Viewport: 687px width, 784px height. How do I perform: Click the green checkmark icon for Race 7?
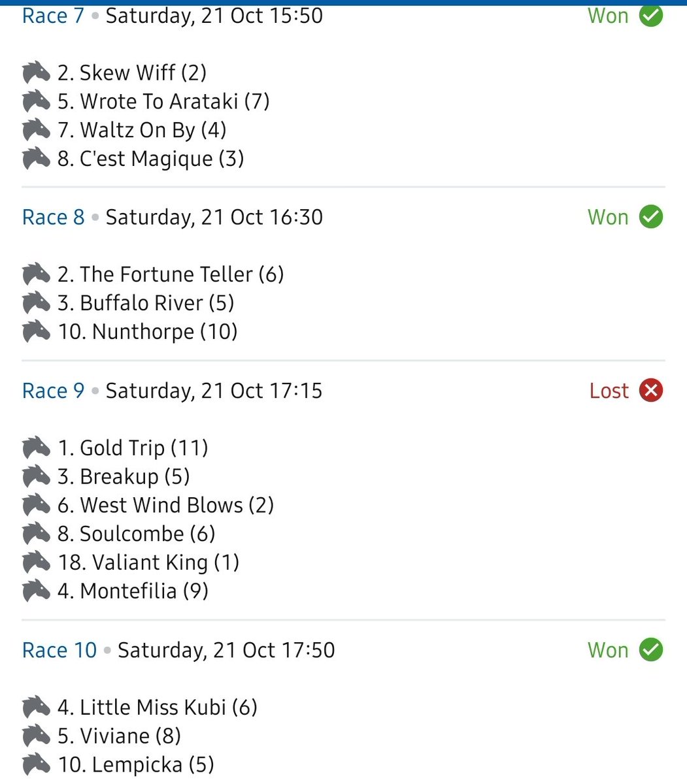(651, 16)
